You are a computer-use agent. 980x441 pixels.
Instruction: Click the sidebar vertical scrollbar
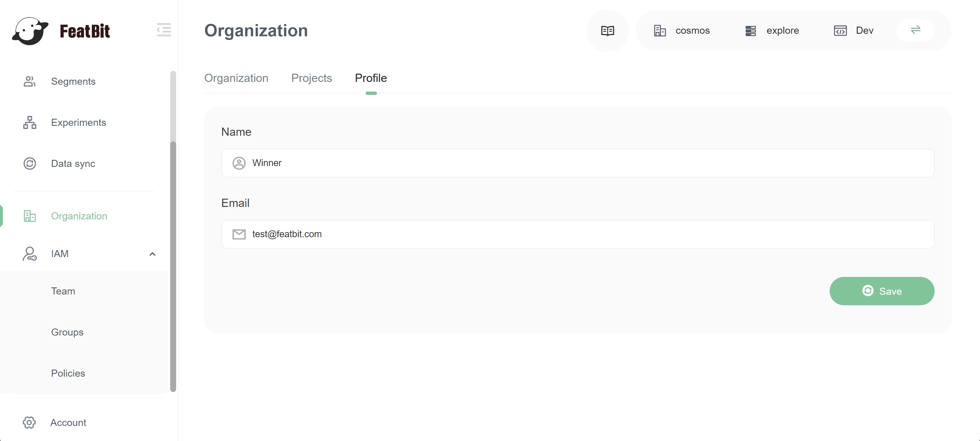point(173,266)
